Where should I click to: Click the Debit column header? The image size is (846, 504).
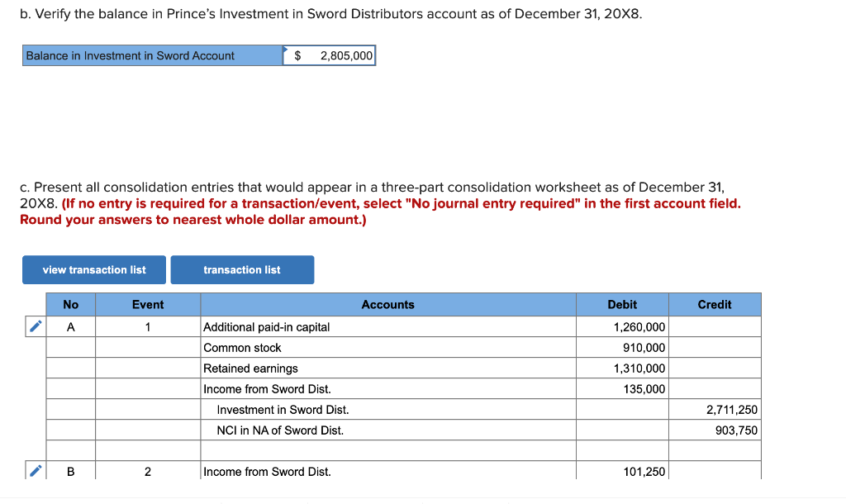(622, 304)
